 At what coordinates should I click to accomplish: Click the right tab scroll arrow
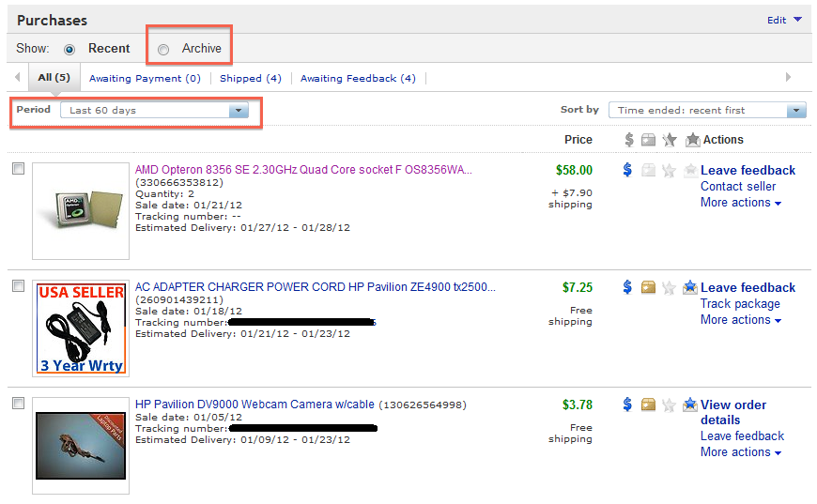(x=788, y=78)
